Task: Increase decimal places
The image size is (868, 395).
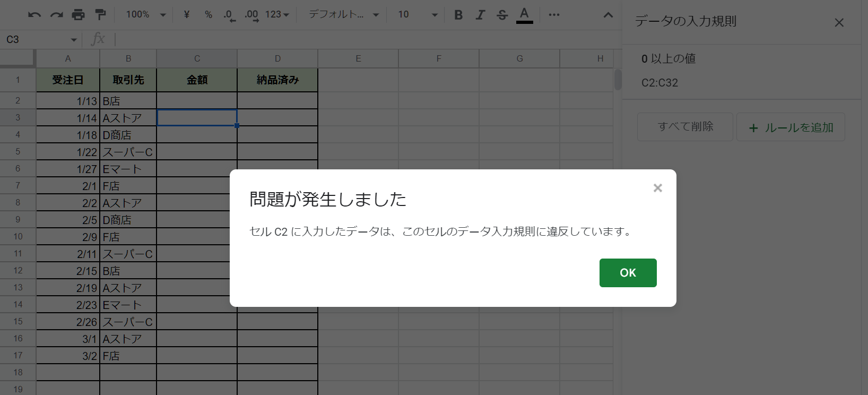Action: tap(251, 15)
